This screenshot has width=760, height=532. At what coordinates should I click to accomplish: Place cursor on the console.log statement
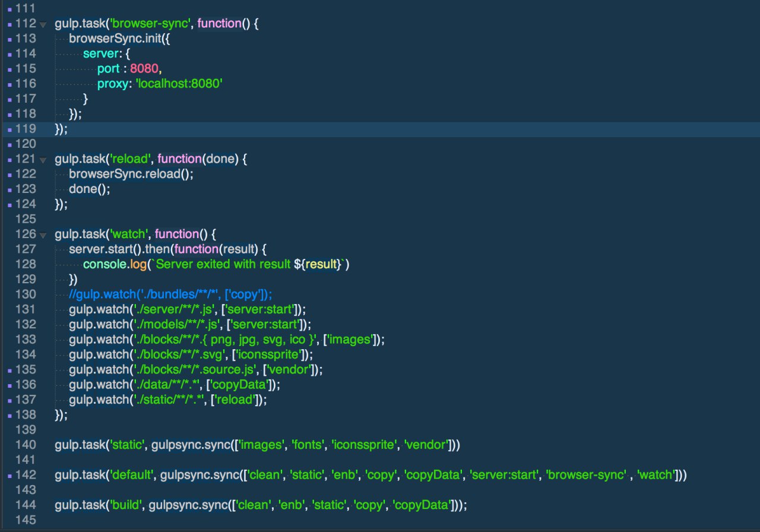pyautogui.click(x=216, y=264)
